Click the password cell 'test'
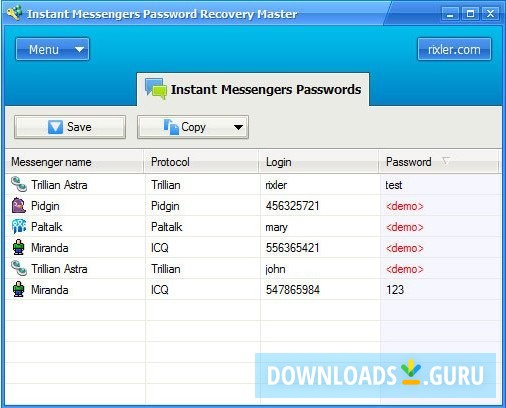Viewport: 506px width, 408px height. point(394,185)
